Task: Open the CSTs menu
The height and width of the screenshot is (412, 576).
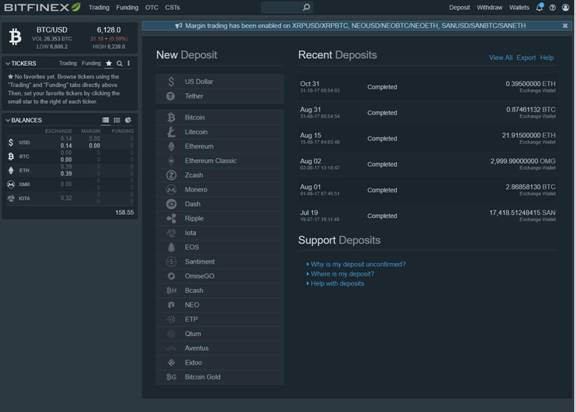Action: pos(172,7)
